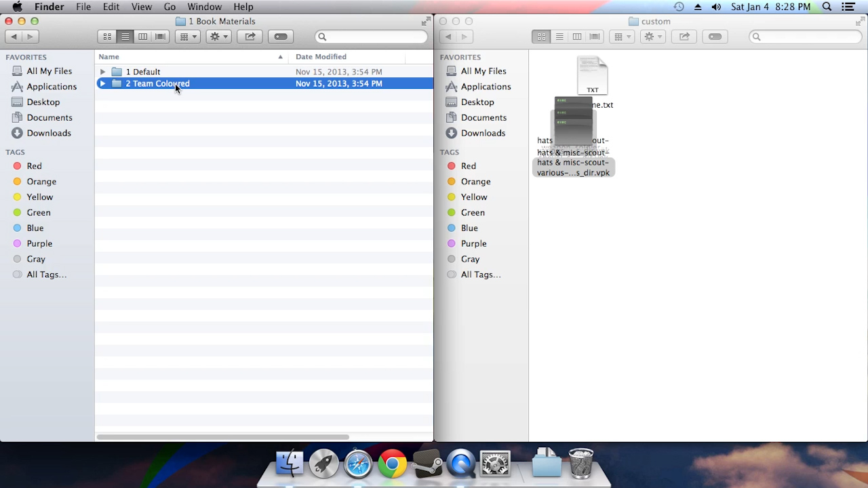
Task: Click Edit Tags button in Book Materials window
Action: coord(281,37)
